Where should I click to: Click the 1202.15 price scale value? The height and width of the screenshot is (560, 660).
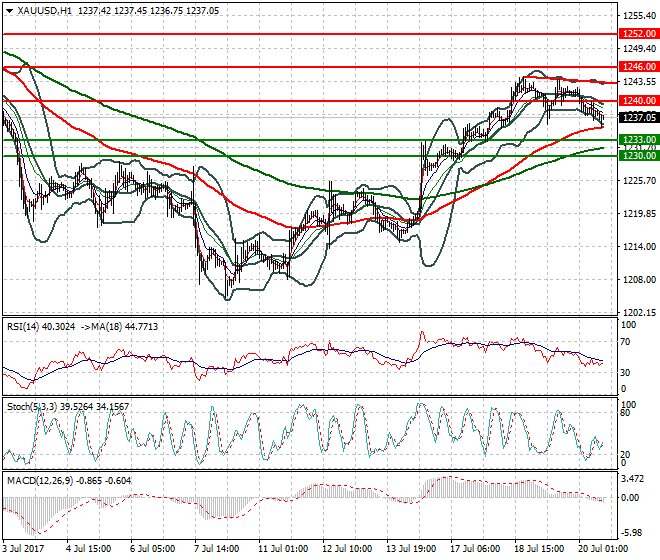click(x=639, y=313)
